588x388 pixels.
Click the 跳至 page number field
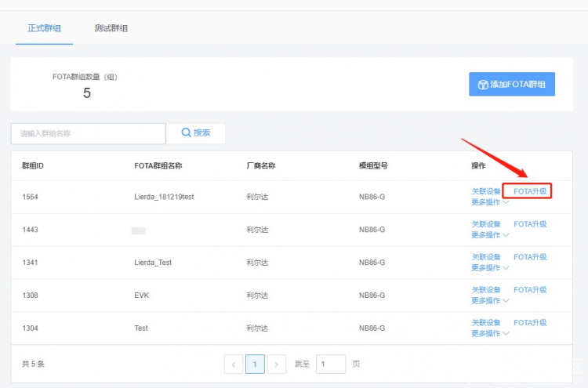click(331, 364)
